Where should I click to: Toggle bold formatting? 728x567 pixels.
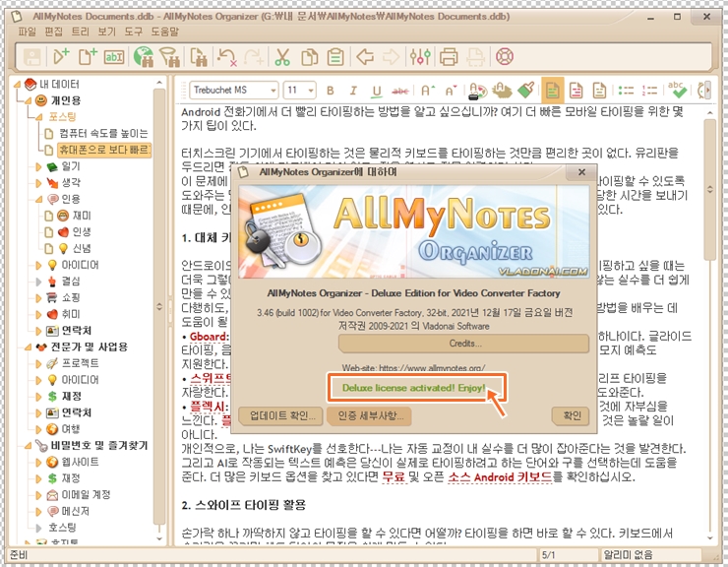click(x=331, y=91)
